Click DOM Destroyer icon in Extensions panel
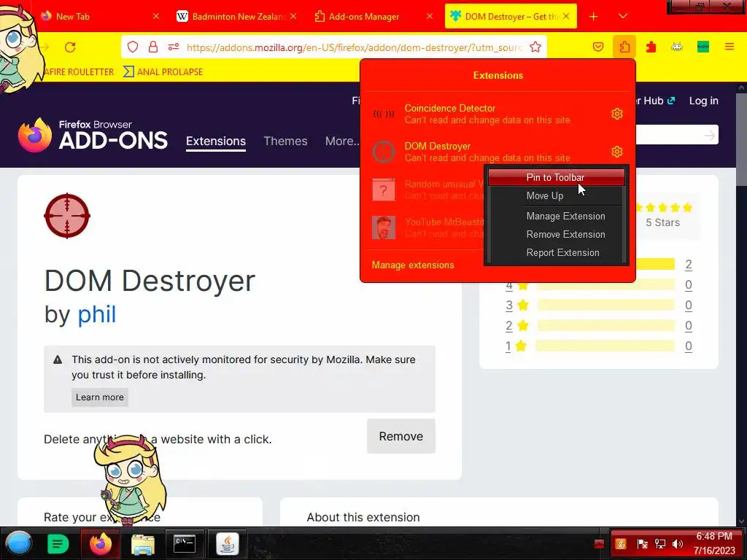Image resolution: width=747 pixels, height=560 pixels. (384, 152)
